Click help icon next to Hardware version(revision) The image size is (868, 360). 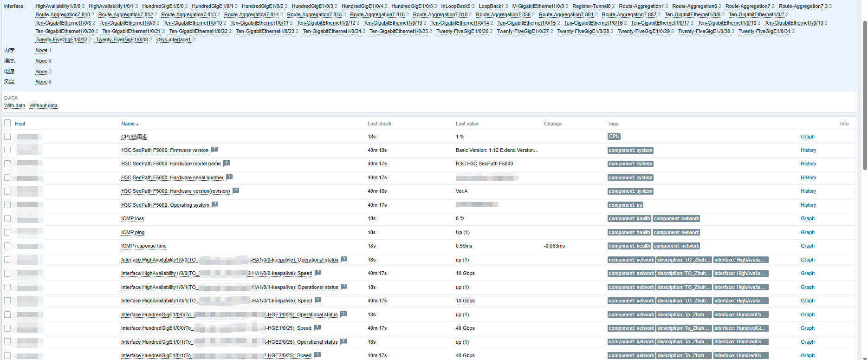coord(236,190)
